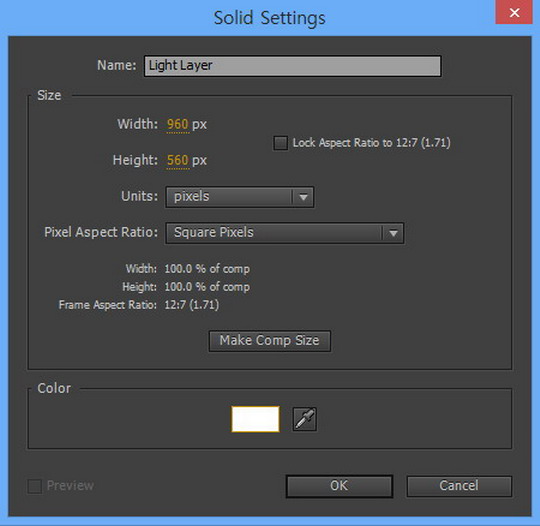Viewport: 540px width, 526px height.
Task: Confirm settings with the OK button
Action: (339, 486)
